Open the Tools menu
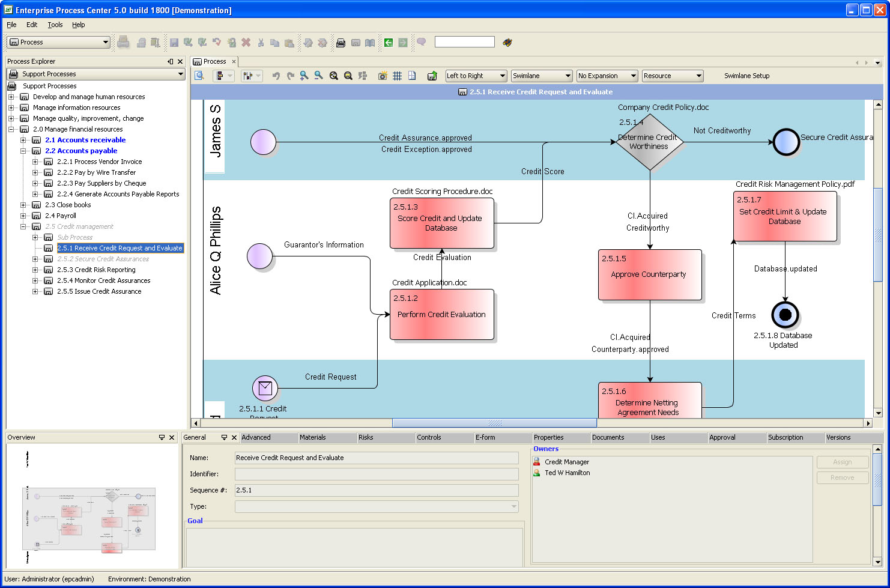 (55, 25)
